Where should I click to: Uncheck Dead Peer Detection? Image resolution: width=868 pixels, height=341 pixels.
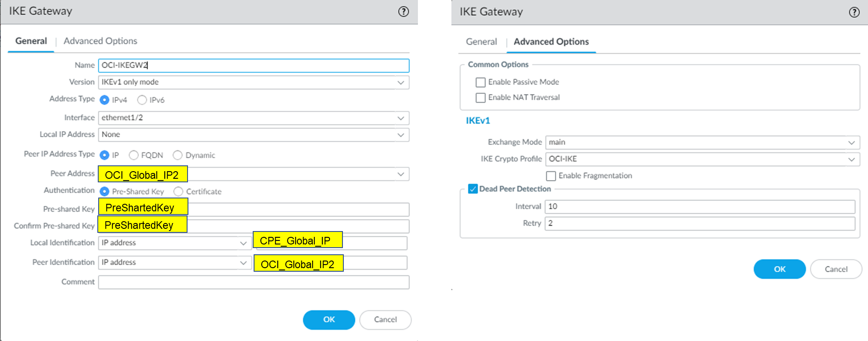(x=473, y=189)
